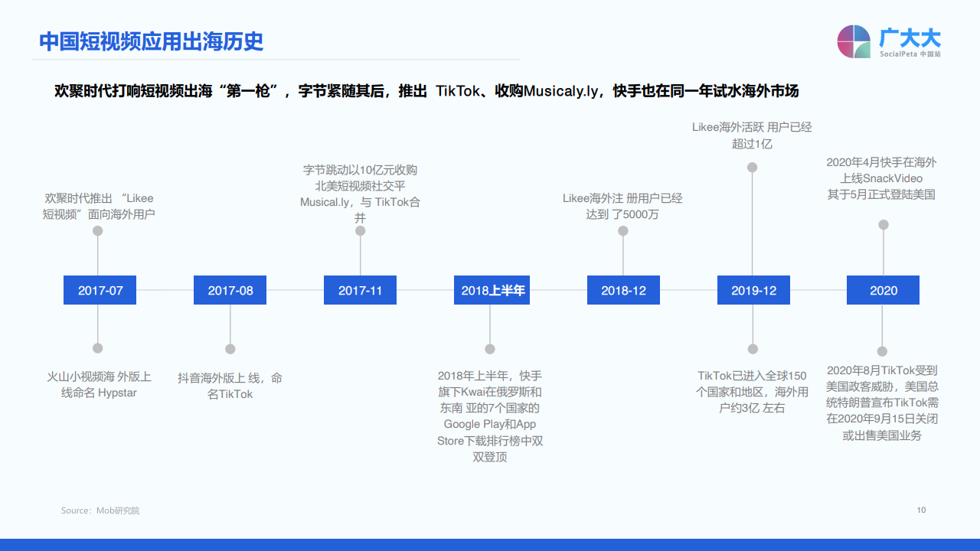The image size is (980, 551).
Task: Select the 2019-12 timeline box
Action: click(753, 291)
